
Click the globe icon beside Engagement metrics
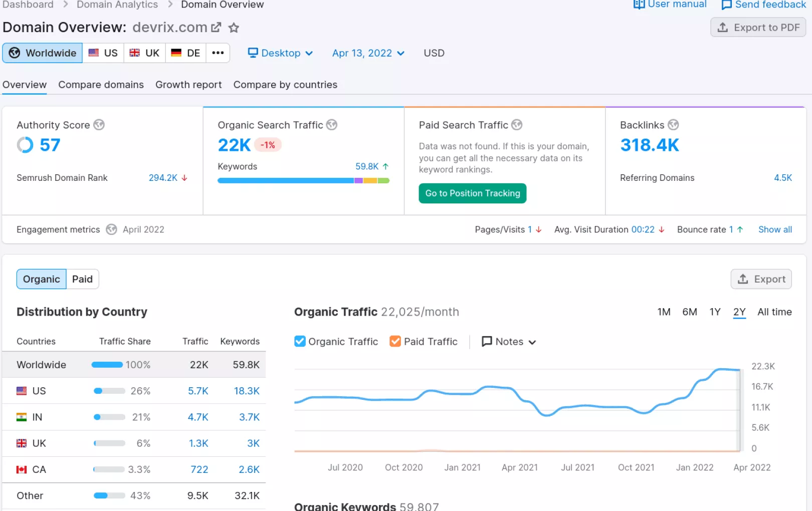pyautogui.click(x=111, y=229)
